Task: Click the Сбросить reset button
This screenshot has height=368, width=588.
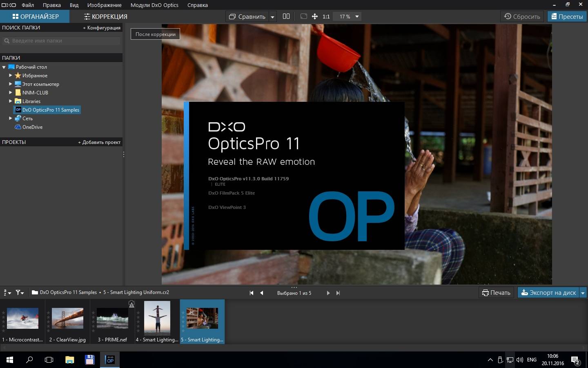Action: (522, 16)
